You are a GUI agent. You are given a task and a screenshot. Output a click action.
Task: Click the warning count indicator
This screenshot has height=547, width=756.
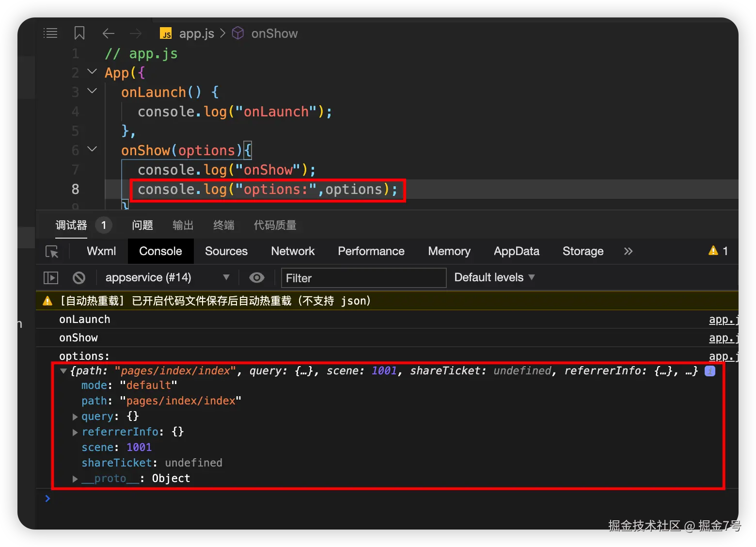tap(718, 251)
